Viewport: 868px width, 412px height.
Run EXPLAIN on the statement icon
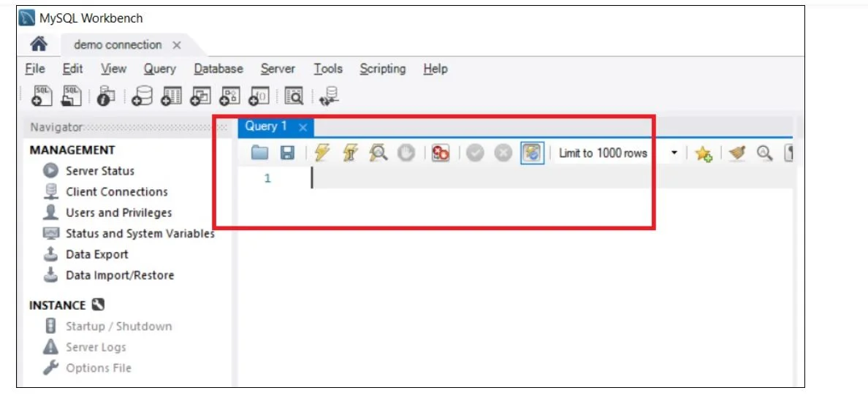coord(378,153)
